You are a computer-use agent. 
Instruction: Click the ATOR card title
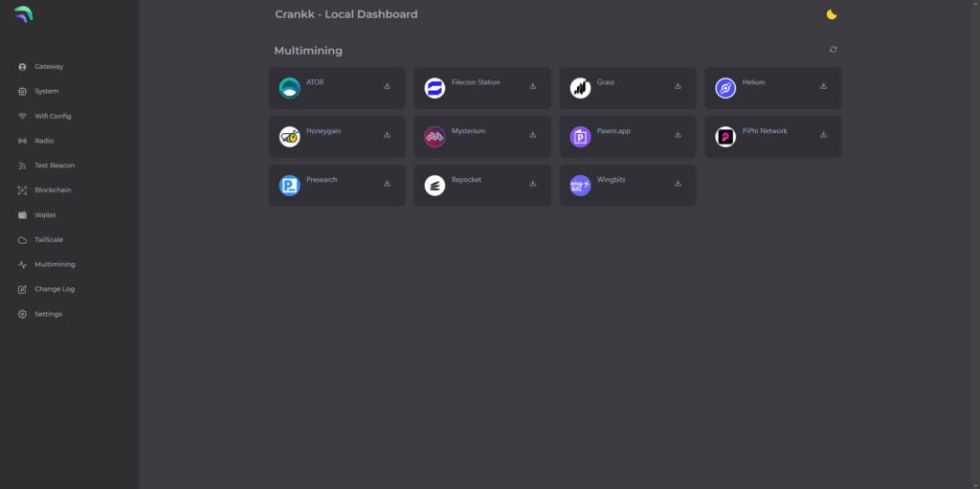315,82
